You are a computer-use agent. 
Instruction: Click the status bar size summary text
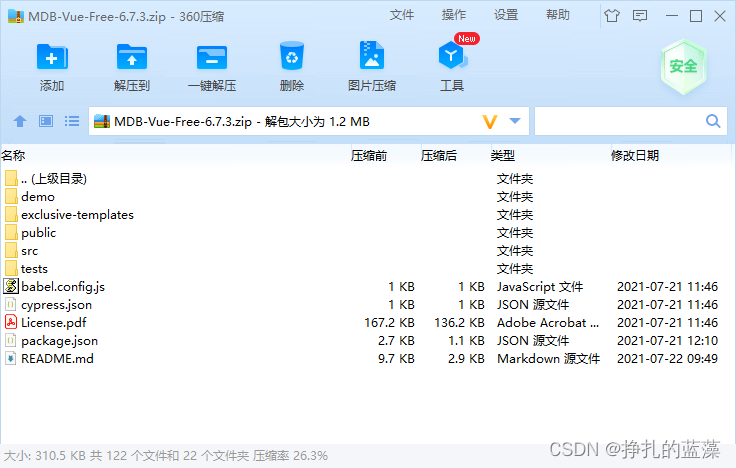click(166, 455)
